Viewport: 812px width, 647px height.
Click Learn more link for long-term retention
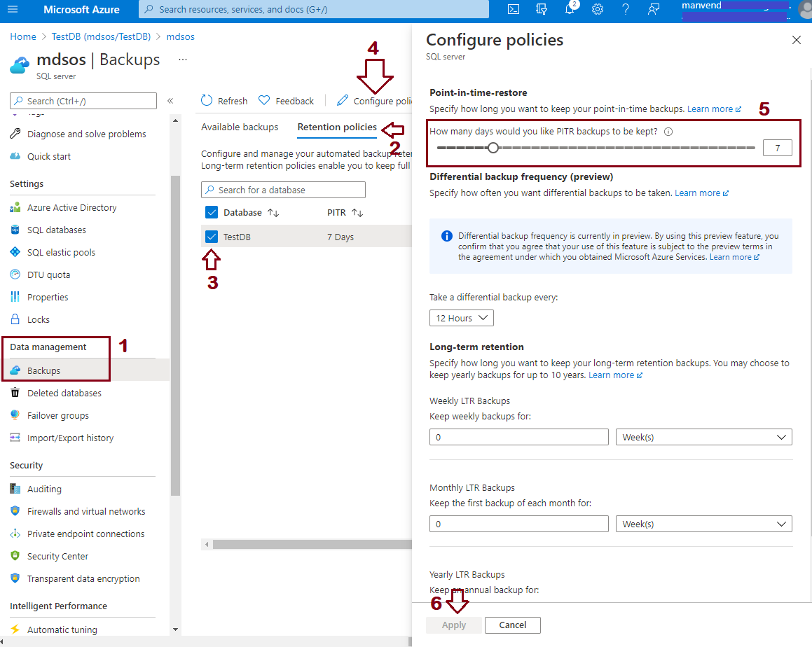coord(616,375)
